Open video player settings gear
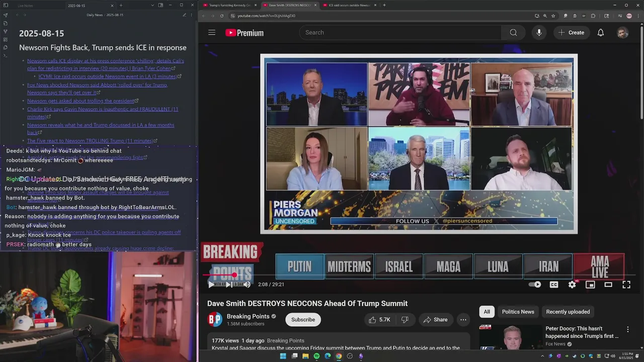The height and width of the screenshot is (362, 644). pyautogui.click(x=572, y=285)
